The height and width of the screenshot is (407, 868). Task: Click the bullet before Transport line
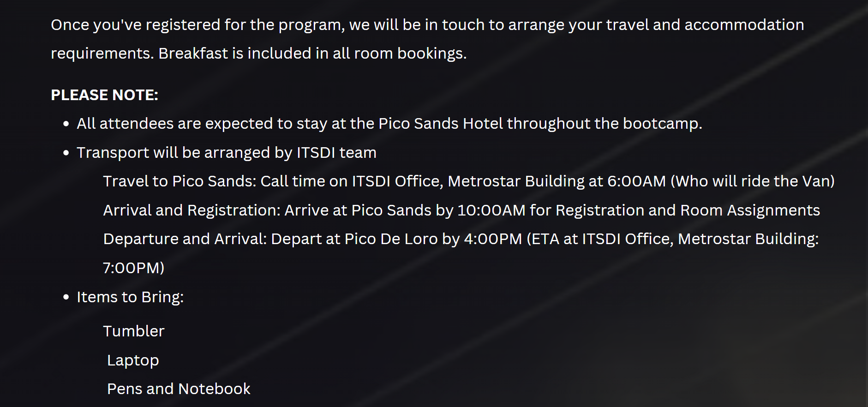pyautogui.click(x=66, y=153)
